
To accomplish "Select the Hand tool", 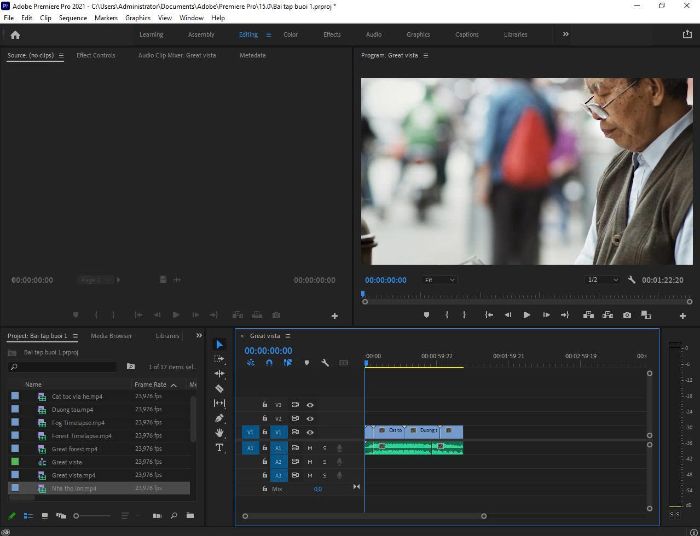I will 219,432.
